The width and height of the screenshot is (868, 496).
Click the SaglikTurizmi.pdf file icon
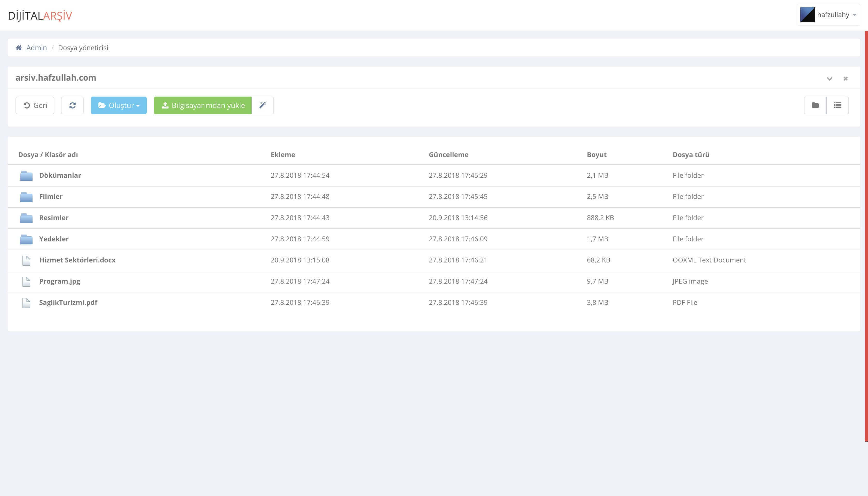pos(26,303)
